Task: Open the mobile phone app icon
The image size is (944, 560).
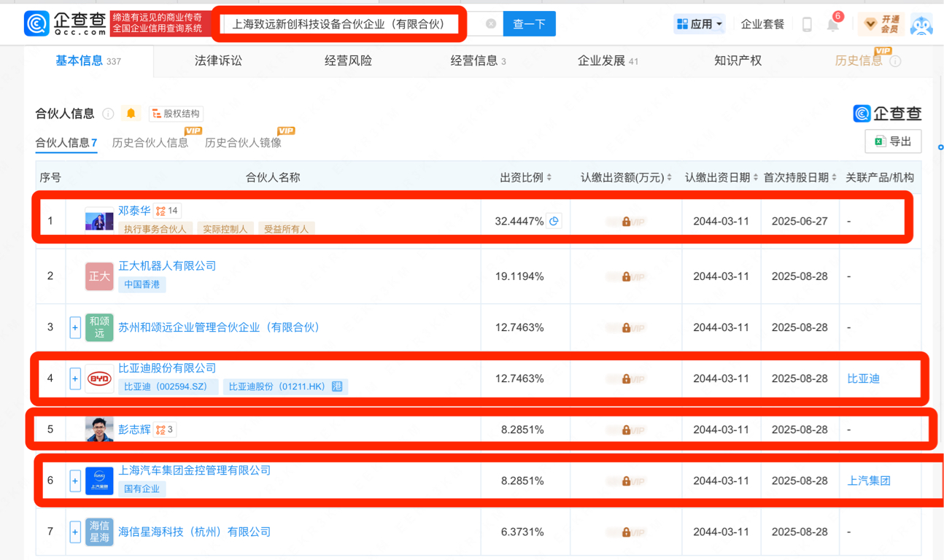Action: (807, 24)
